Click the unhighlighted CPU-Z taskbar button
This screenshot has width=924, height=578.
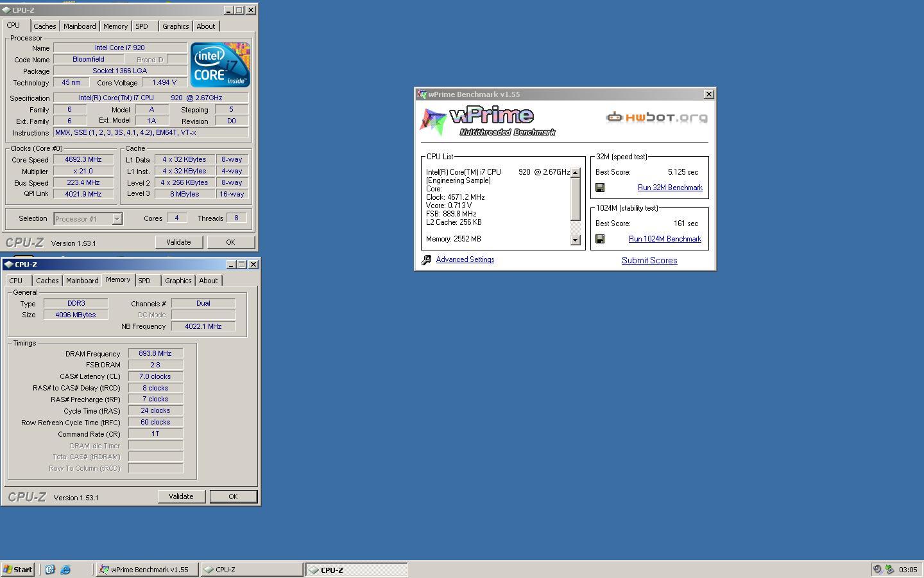click(x=252, y=570)
